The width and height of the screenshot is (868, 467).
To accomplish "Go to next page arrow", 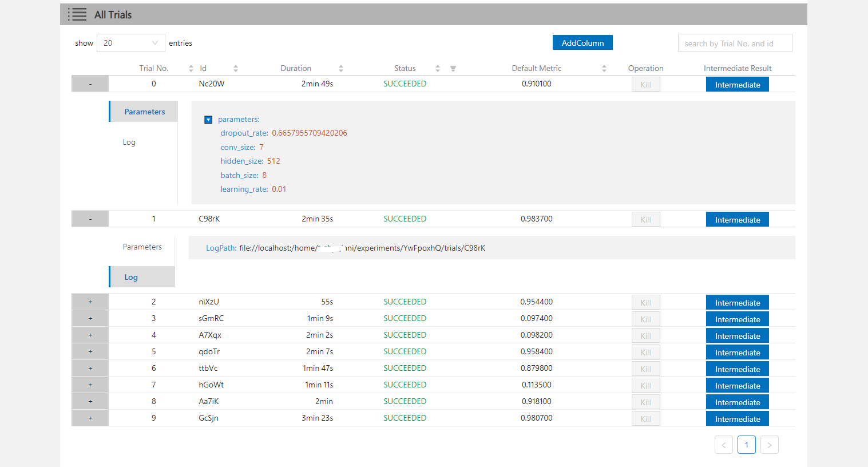I will pos(769,445).
